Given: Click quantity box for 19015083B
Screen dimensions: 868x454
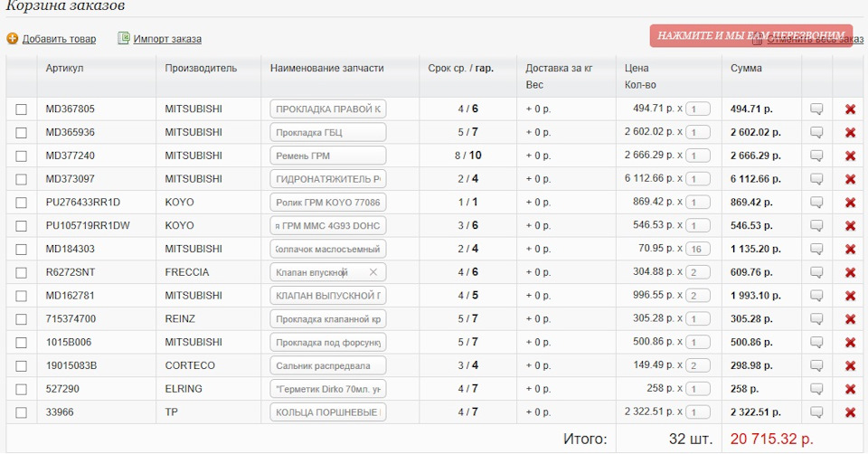Looking at the screenshot, I should [697, 365].
